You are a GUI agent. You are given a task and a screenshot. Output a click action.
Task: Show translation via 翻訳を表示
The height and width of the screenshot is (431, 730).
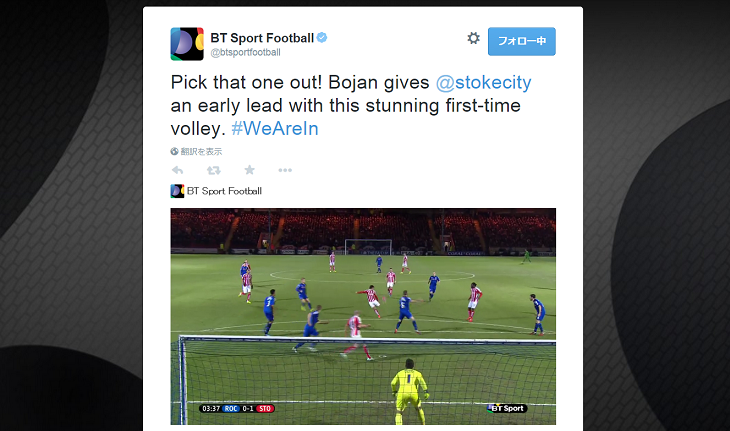(x=201, y=151)
